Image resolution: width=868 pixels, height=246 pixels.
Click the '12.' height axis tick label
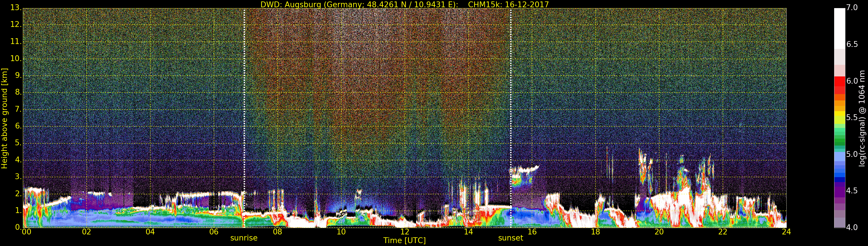(16, 24)
